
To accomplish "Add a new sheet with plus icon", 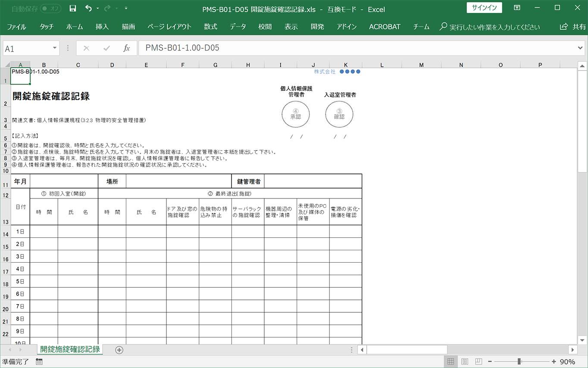I will tap(119, 350).
